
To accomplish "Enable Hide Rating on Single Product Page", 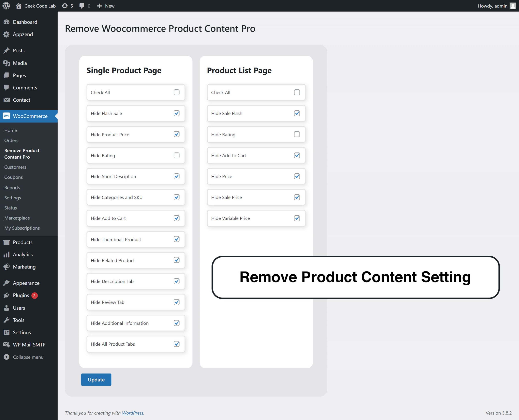I will tap(177, 155).
